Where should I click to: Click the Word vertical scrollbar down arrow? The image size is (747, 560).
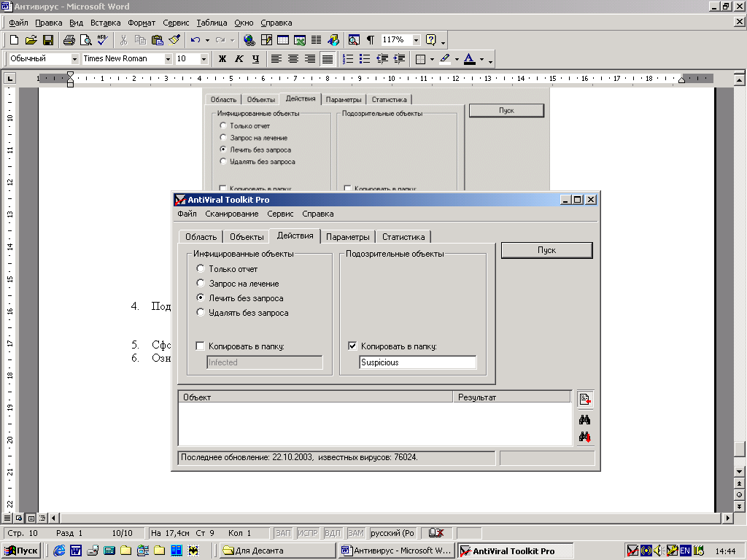740,472
